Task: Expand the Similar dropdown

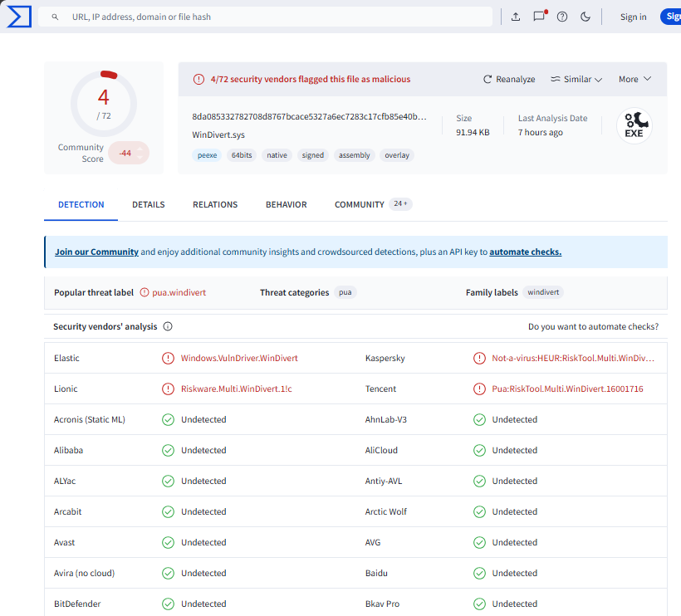Action: pos(576,80)
